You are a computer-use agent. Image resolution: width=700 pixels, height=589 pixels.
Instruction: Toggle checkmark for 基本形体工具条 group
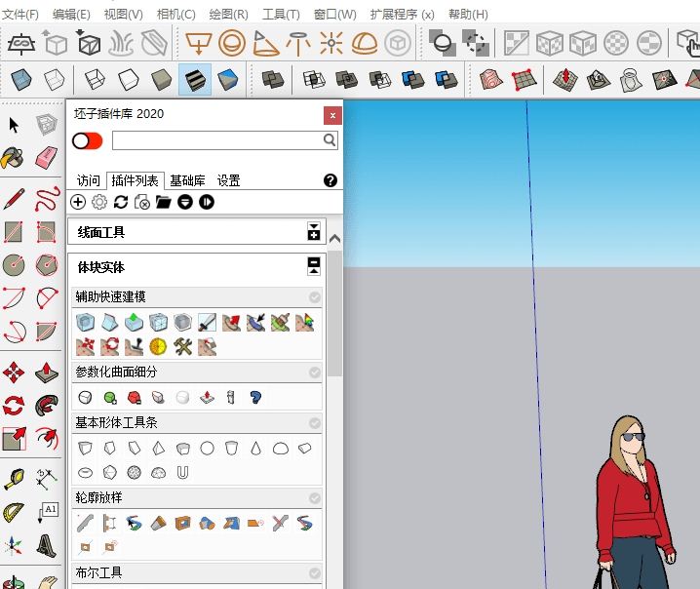click(314, 423)
